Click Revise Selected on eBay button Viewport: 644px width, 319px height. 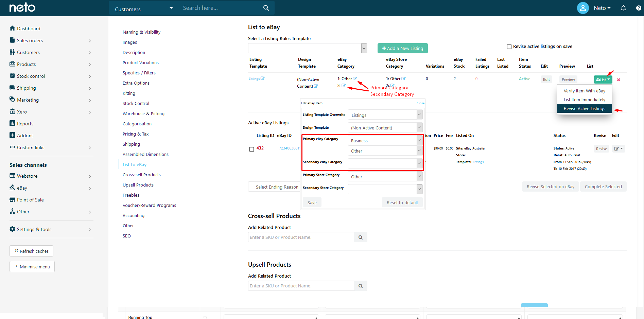pyautogui.click(x=550, y=187)
